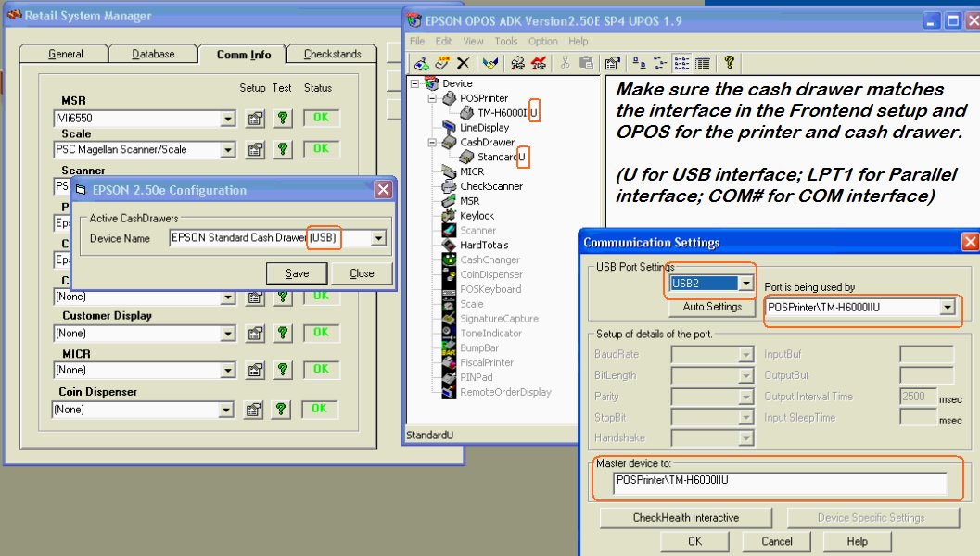
Task: Click Save in EPSON Configuration dialog
Action: point(297,273)
